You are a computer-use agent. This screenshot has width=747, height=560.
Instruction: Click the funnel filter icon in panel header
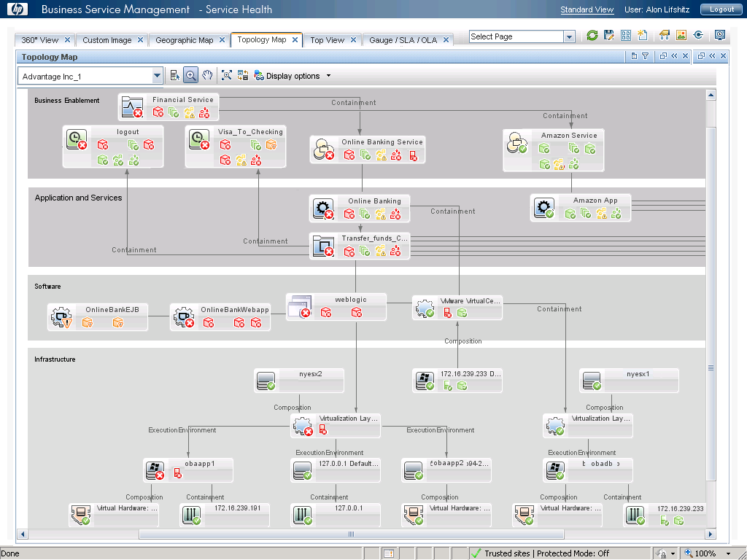tap(646, 56)
